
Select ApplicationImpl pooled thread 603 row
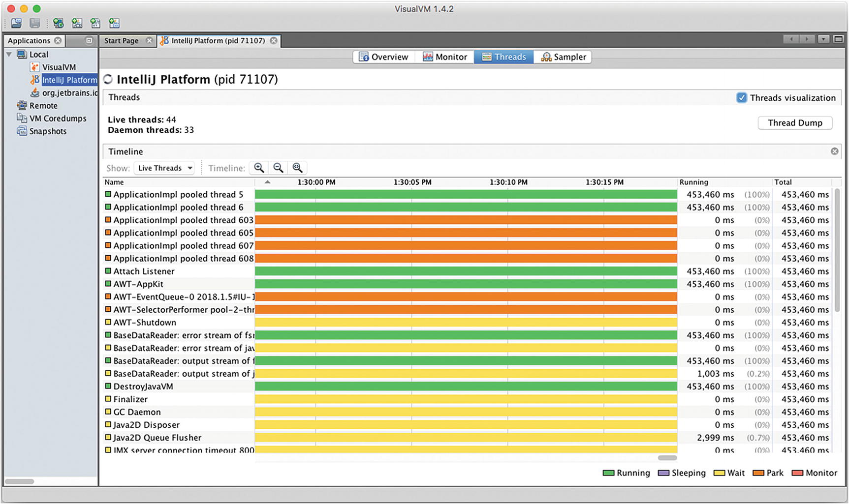tap(468, 220)
